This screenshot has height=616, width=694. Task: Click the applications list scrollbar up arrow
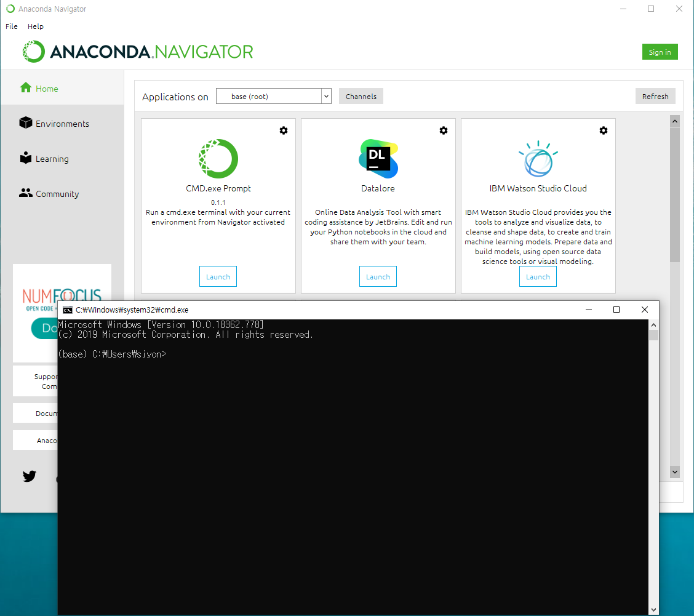tap(674, 121)
